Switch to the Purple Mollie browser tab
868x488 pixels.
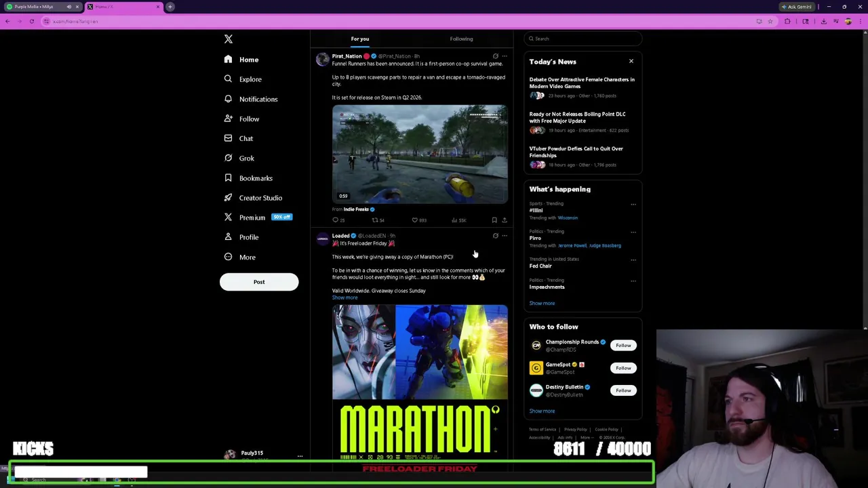click(x=42, y=7)
